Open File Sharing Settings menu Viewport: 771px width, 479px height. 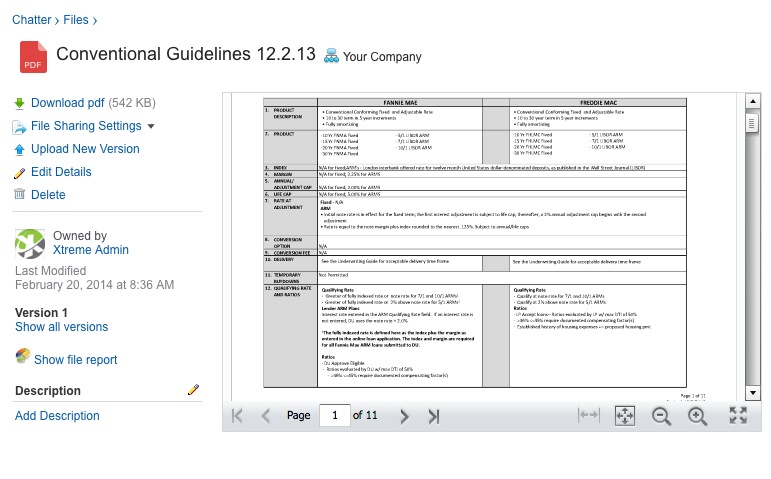click(x=86, y=126)
